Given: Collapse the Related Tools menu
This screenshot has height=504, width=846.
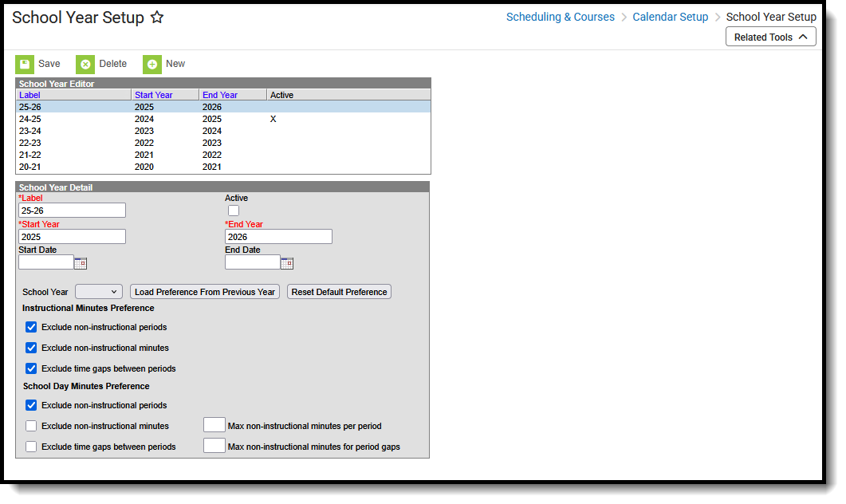Looking at the screenshot, I should [x=770, y=37].
